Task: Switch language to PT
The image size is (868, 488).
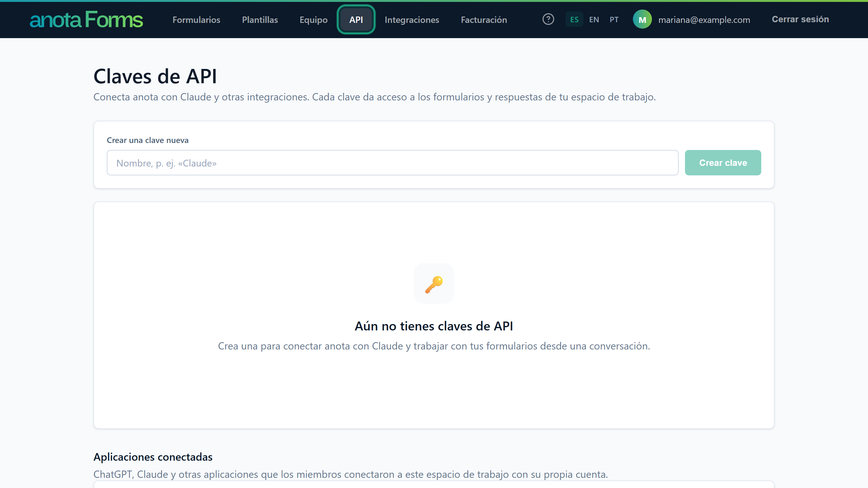Action: pyautogui.click(x=614, y=20)
